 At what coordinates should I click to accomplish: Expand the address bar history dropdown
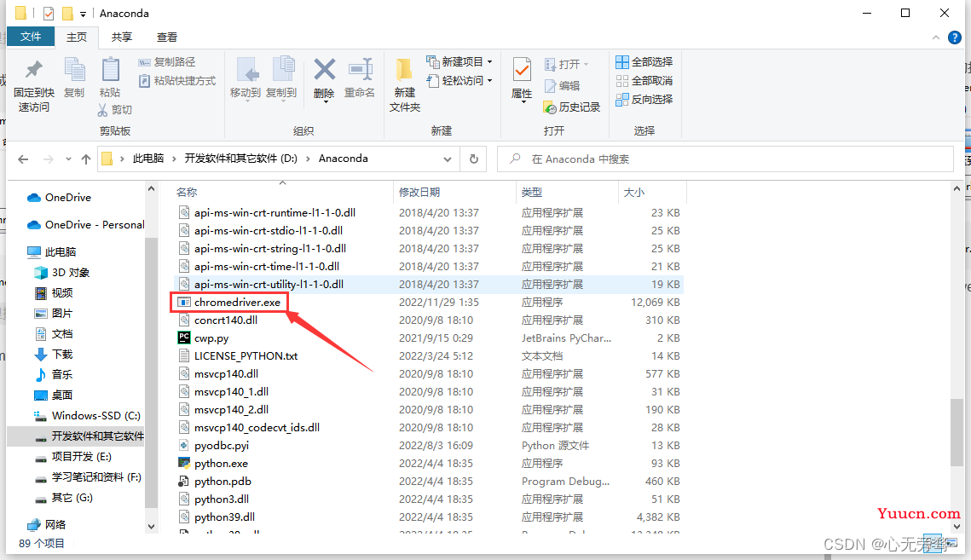pyautogui.click(x=447, y=159)
